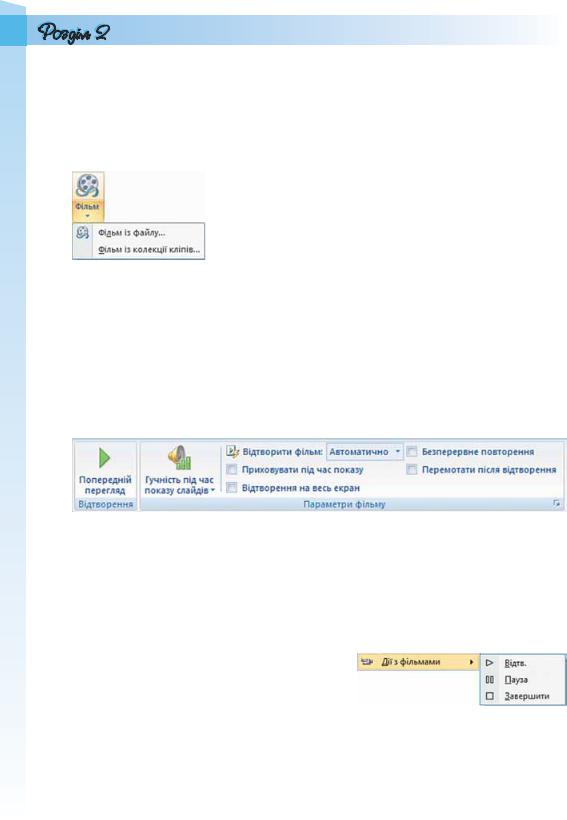Choose Фільм із файлу menu entry

click(139, 233)
